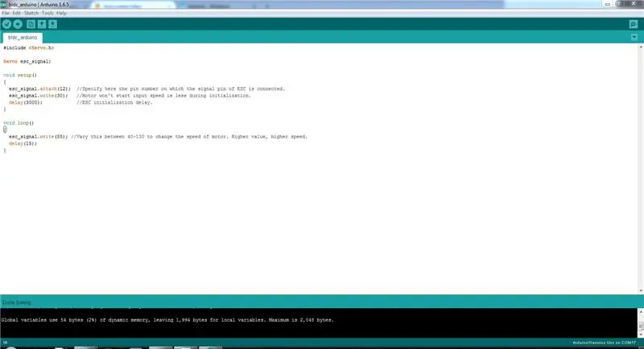Click the console scrollbar down arrow

[x=641, y=335]
